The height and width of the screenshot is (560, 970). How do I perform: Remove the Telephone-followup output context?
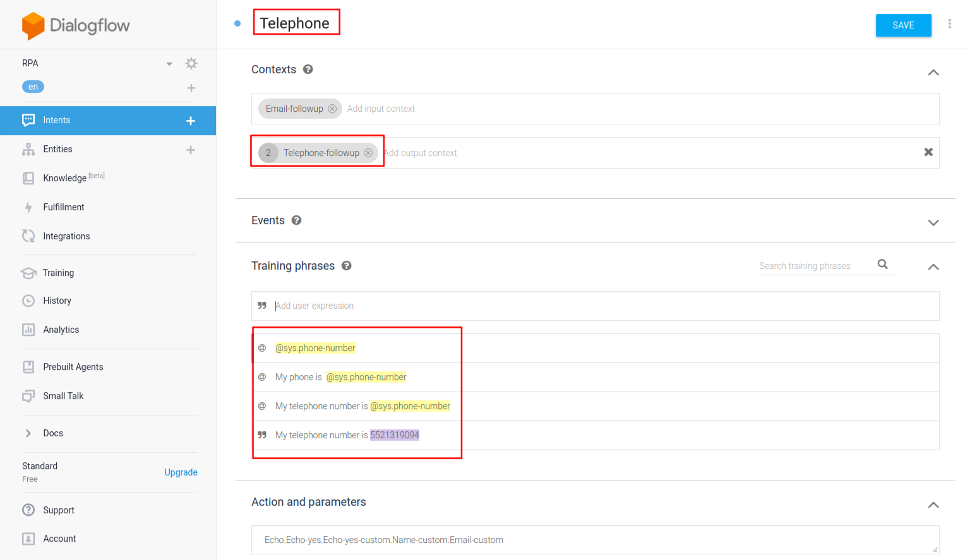pyautogui.click(x=368, y=153)
